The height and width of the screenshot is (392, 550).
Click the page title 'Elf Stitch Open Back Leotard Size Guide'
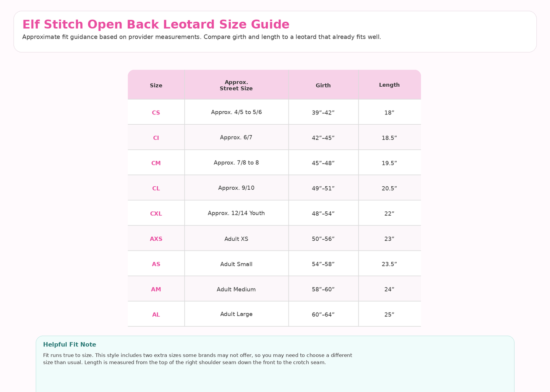pyautogui.click(x=156, y=24)
